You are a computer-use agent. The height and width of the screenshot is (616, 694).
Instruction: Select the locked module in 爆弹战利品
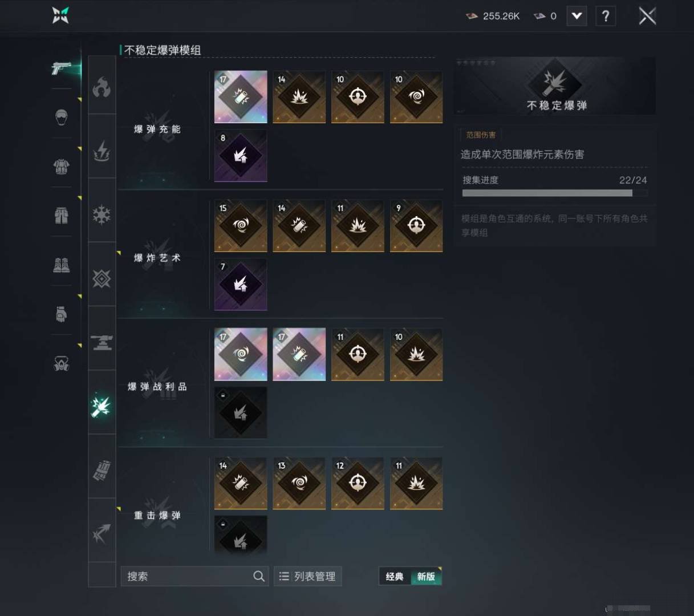click(x=241, y=413)
